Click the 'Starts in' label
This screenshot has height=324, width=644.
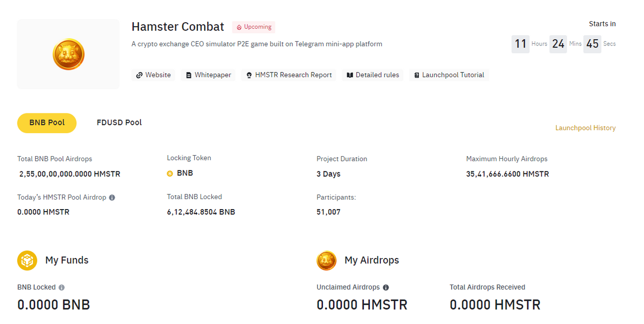click(602, 24)
